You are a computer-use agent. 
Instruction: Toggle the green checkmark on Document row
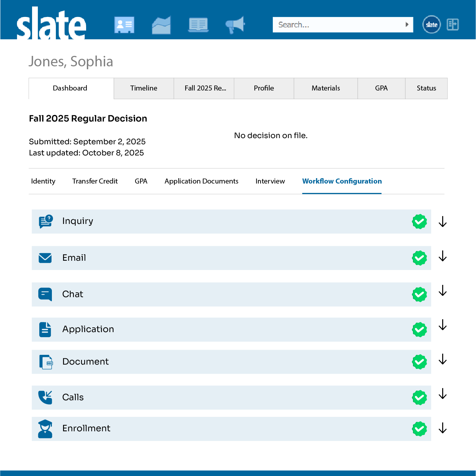(x=419, y=362)
